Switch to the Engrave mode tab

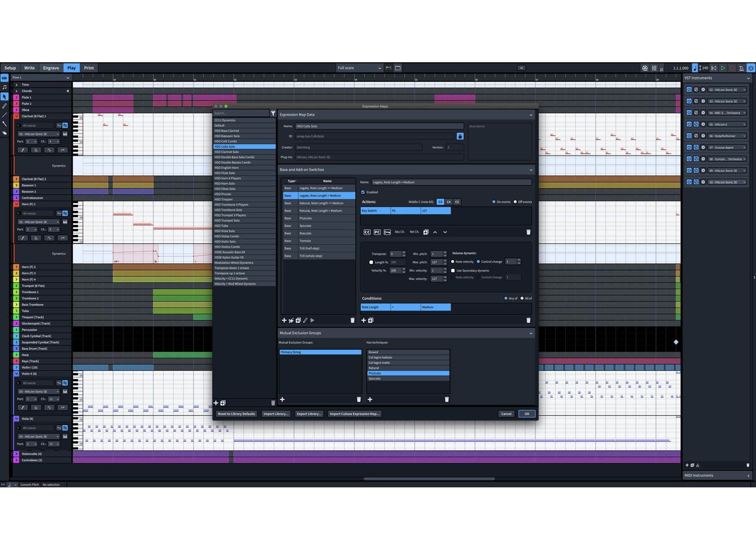[x=51, y=68]
